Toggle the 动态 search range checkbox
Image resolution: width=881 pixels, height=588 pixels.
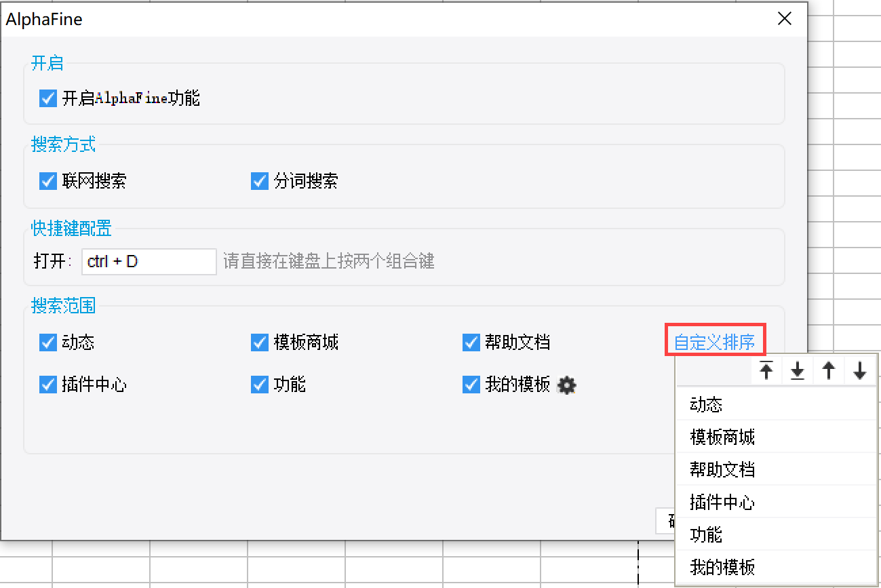click(x=48, y=342)
